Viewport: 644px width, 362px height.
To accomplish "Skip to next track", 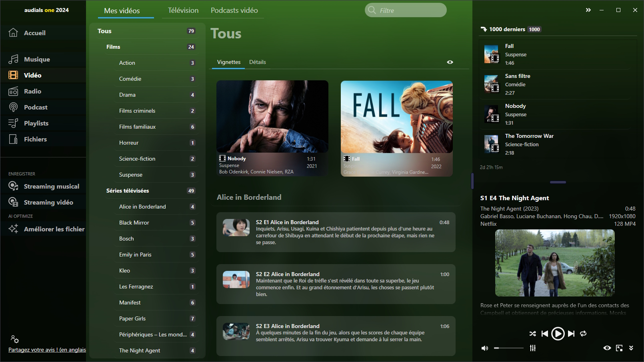I will [x=571, y=334].
